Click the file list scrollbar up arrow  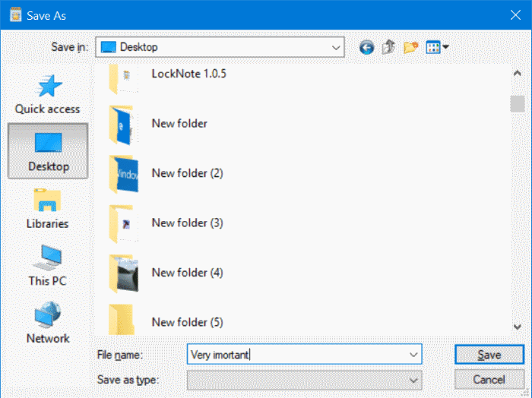coord(518,73)
